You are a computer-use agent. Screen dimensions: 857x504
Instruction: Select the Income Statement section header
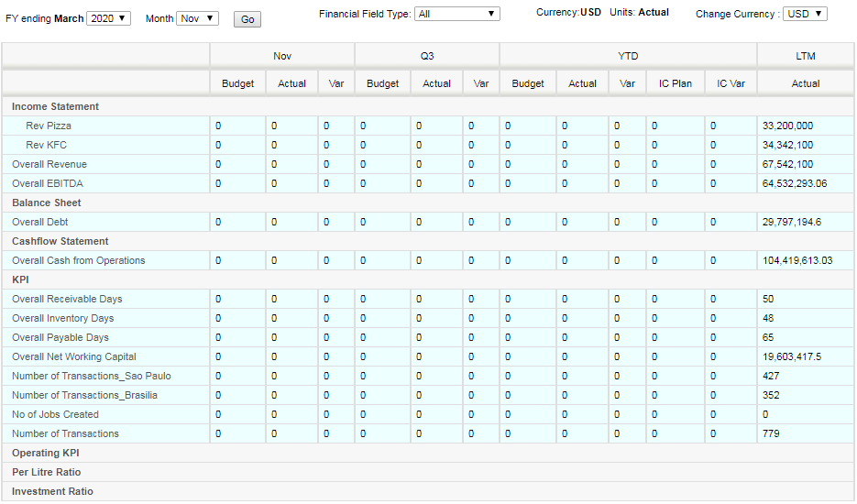coord(55,106)
